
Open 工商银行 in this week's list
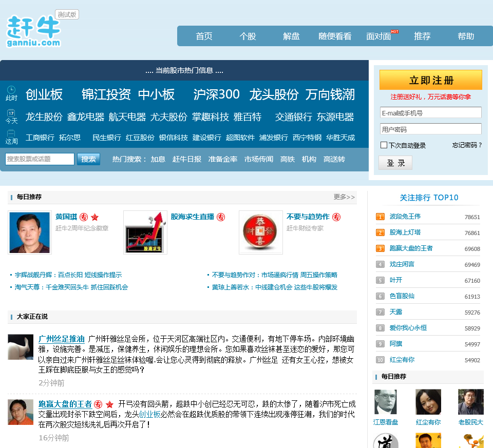click(40, 138)
